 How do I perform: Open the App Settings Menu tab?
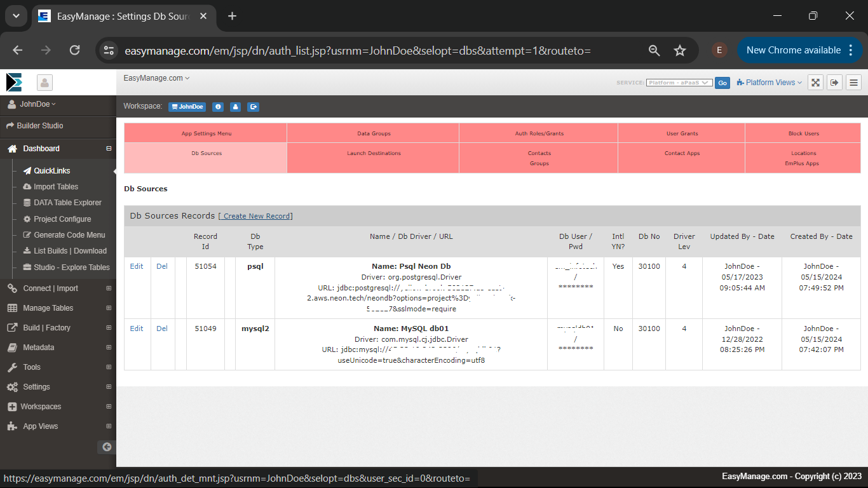click(207, 133)
